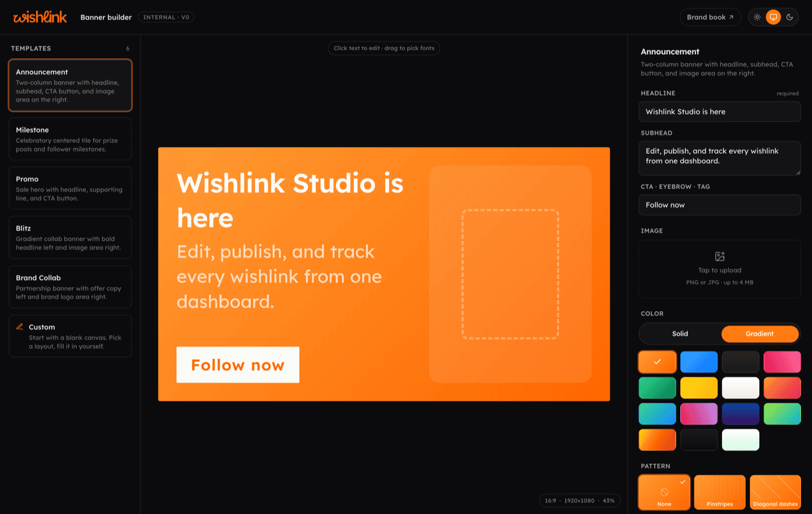Open the Brand book link
Screen dimensions: 812x514
click(x=710, y=17)
